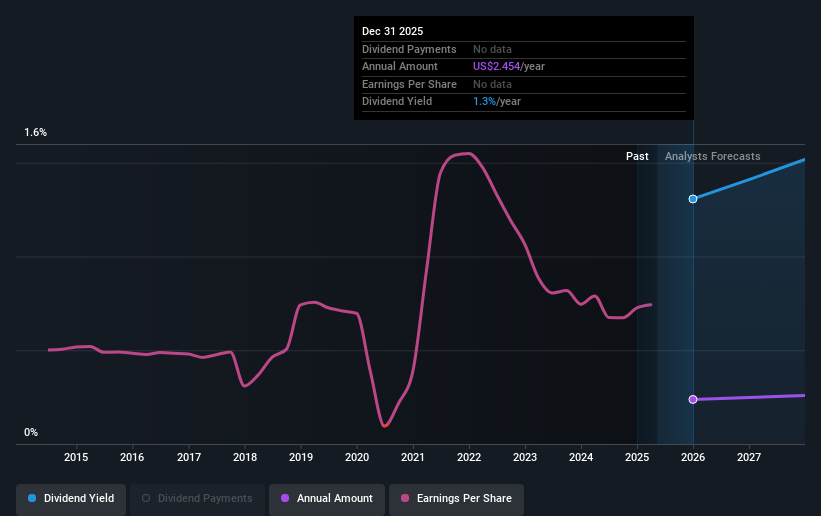Screen dimensions: 821x516
Task: Click the purple Annual Amount legend dot
Action: [x=285, y=498]
